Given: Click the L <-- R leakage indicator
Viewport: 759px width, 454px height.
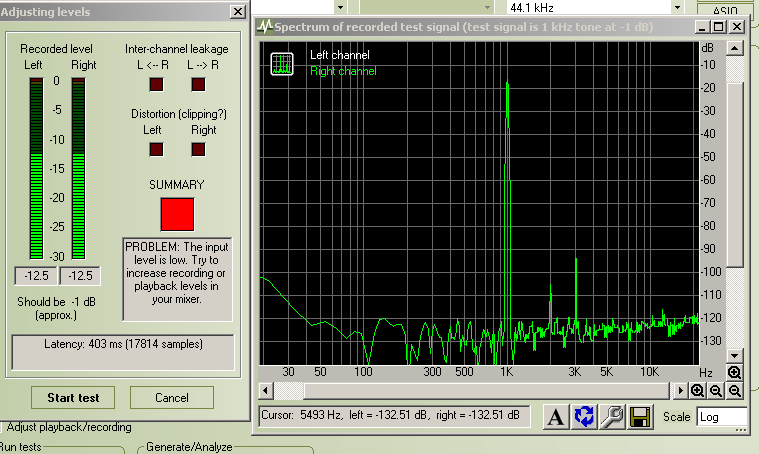Looking at the screenshot, I should tap(156, 85).
